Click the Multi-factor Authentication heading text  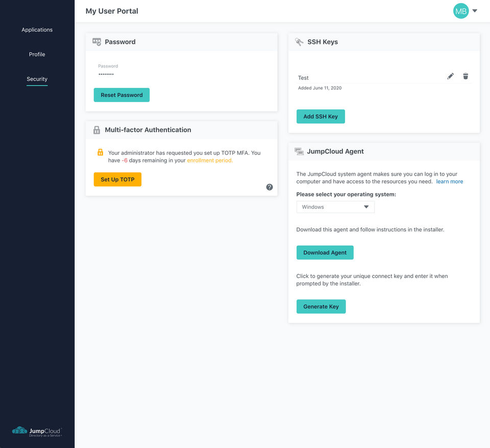(148, 130)
